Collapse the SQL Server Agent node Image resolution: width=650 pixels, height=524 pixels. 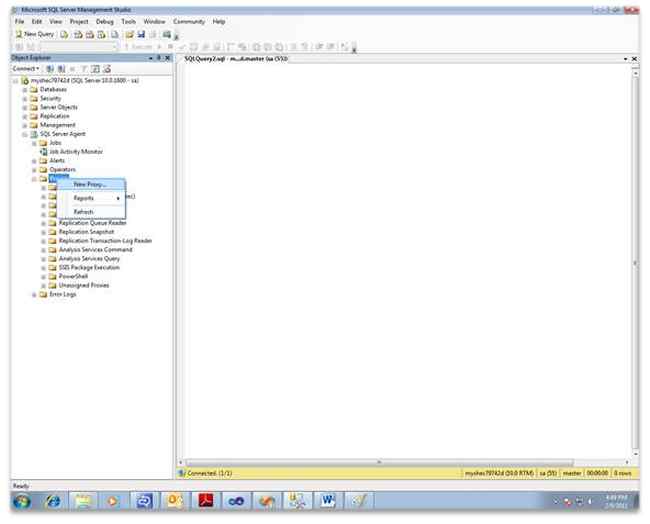click(x=25, y=134)
